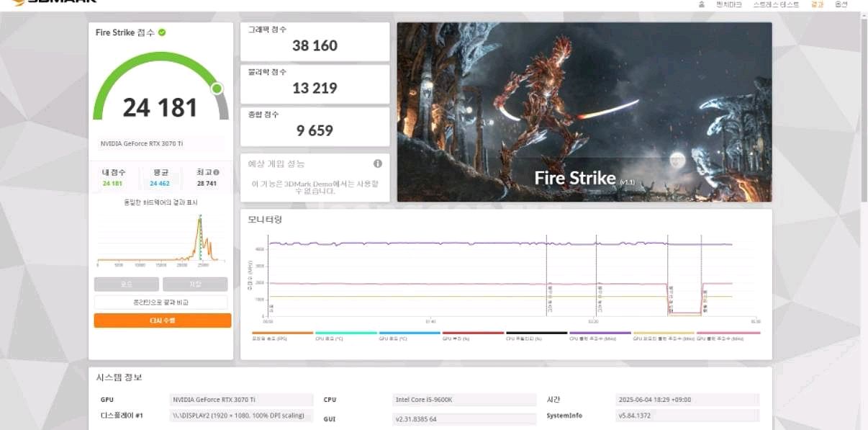The height and width of the screenshot is (430, 868).
Task: Toggle the tan GPU memory clock legend
Action: click(664, 336)
